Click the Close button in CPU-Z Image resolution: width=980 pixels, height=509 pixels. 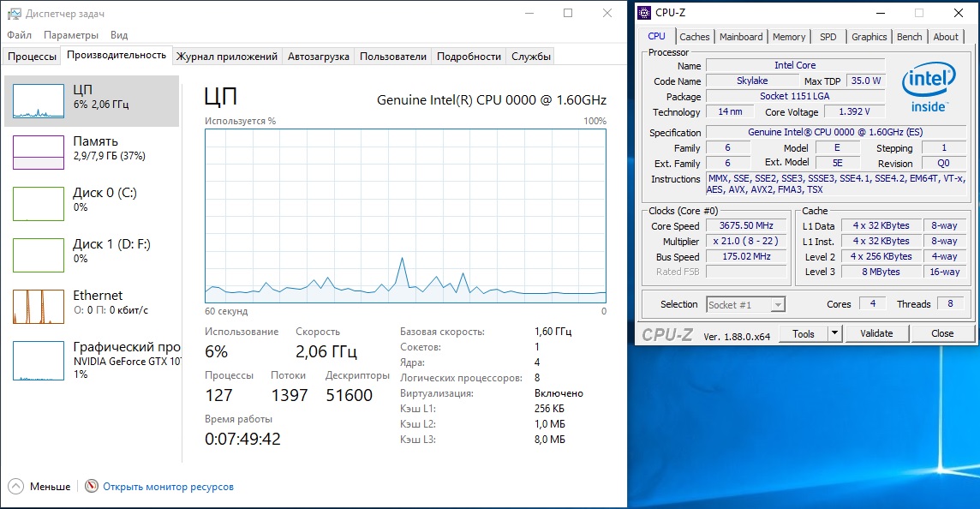pyautogui.click(x=941, y=334)
